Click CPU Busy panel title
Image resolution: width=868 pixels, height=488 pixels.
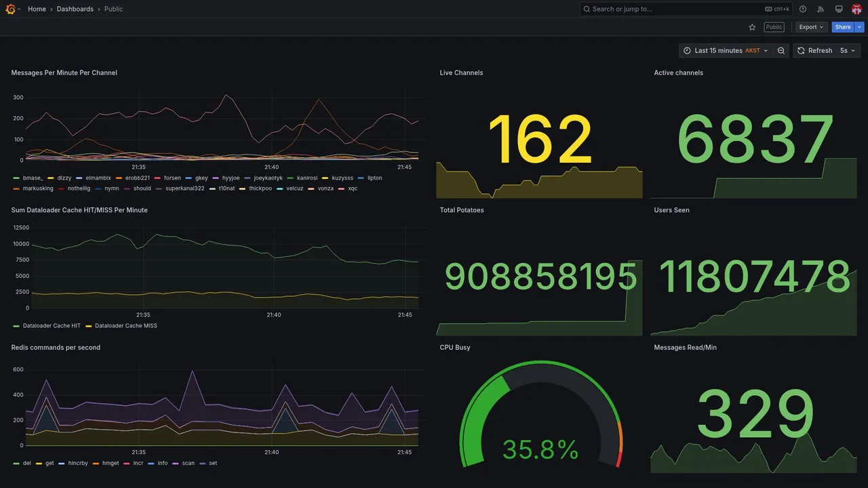(x=455, y=348)
